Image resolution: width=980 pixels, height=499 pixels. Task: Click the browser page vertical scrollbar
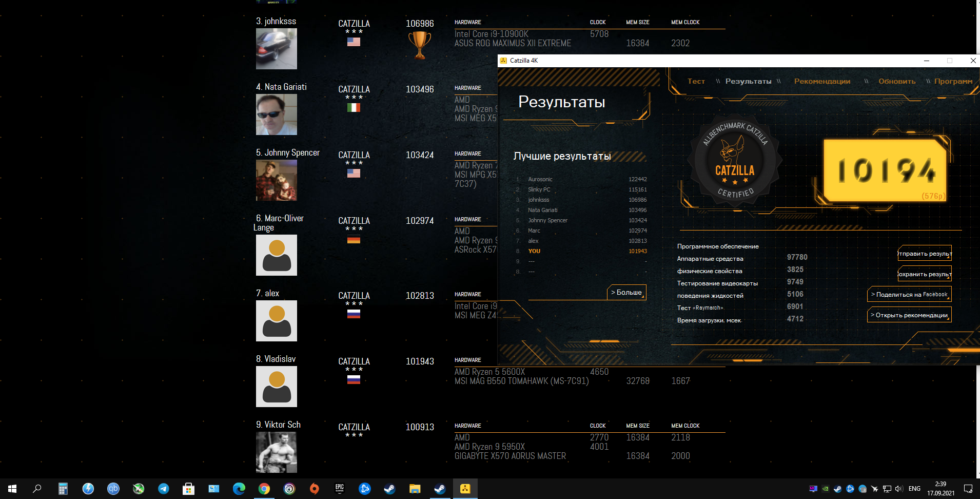978,239
